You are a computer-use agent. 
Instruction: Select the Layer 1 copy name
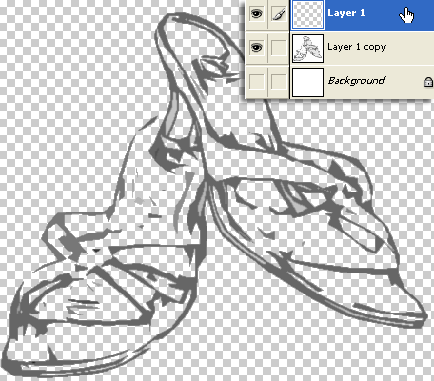point(356,47)
